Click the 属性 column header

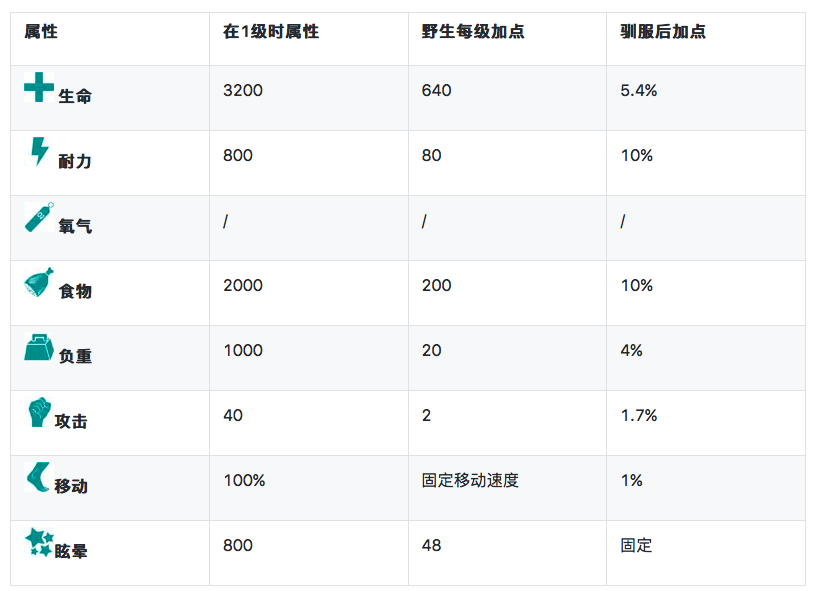tap(41, 32)
